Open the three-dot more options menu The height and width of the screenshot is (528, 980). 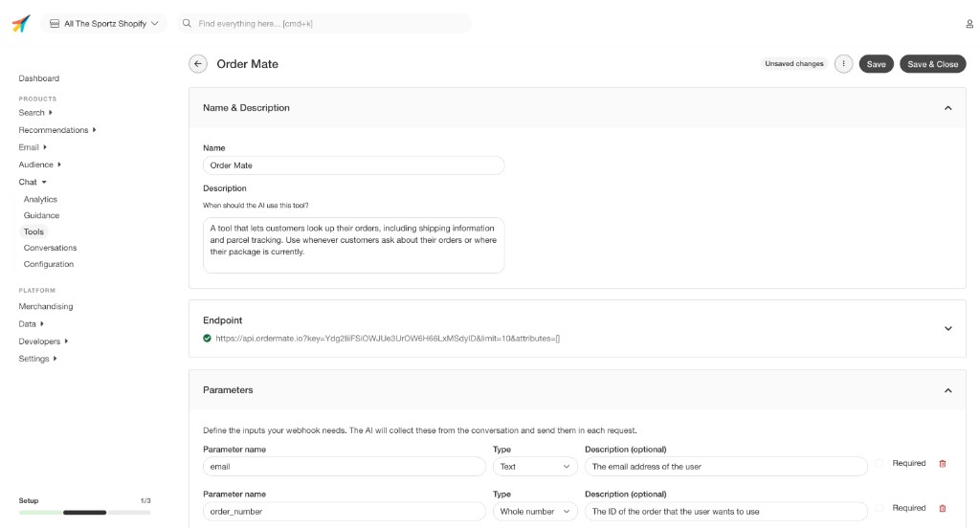click(843, 64)
